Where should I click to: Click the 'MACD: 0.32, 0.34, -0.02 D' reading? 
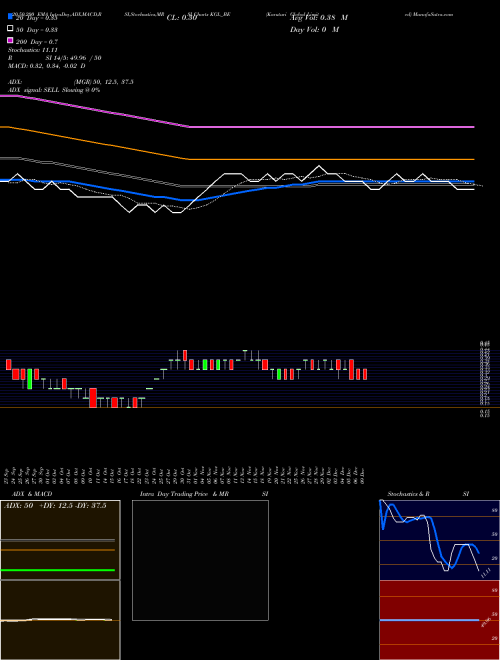click(x=47, y=66)
